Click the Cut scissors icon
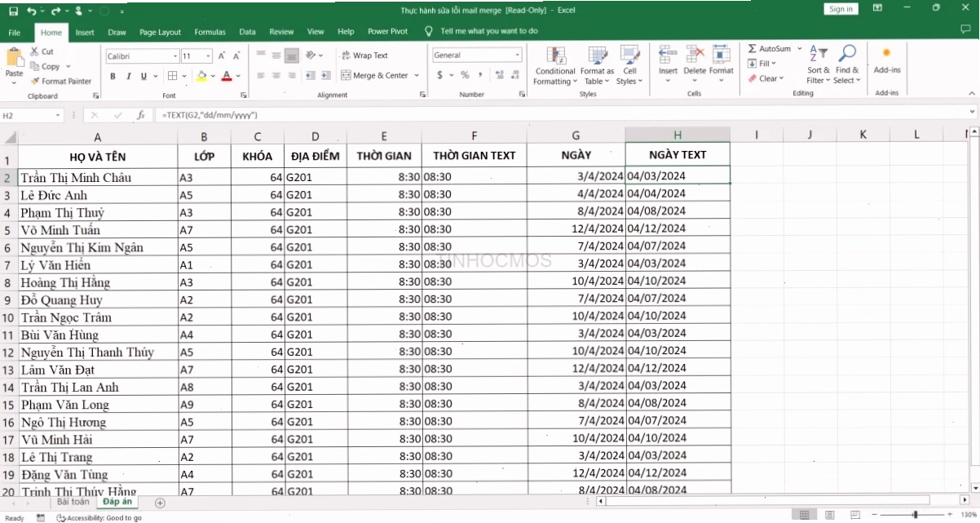This screenshot has height=523, width=980. (36, 51)
